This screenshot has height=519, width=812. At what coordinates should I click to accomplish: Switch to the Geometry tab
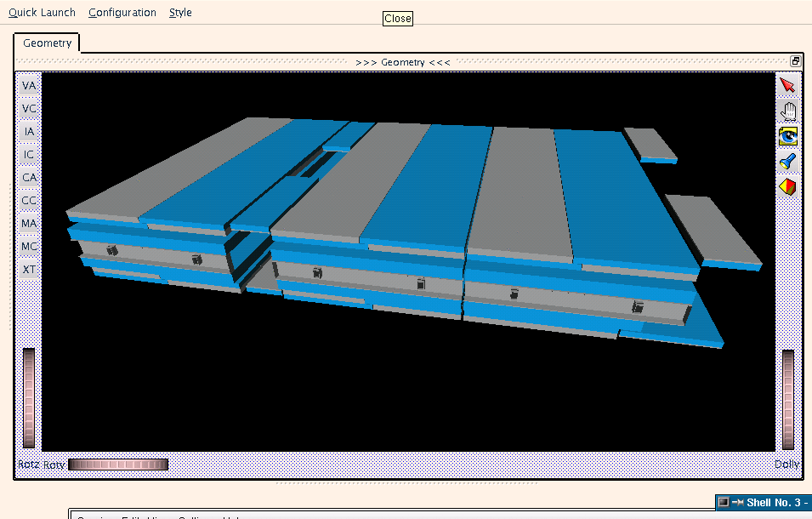[x=48, y=43]
